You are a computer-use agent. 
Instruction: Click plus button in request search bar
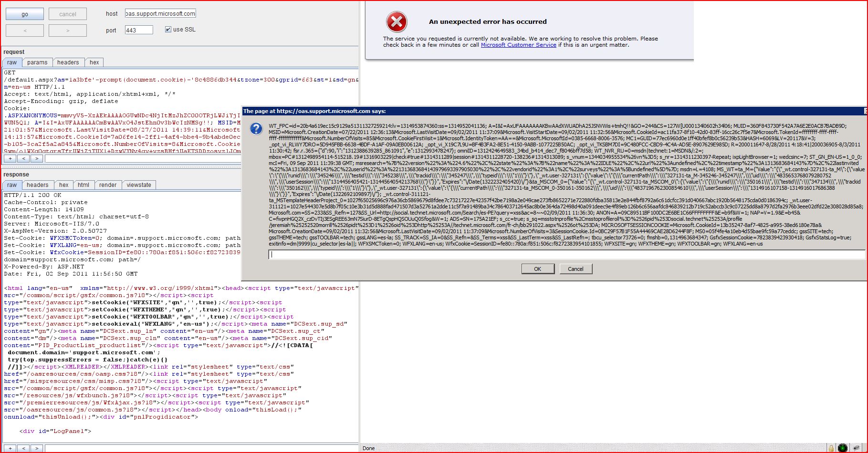tap(10, 158)
